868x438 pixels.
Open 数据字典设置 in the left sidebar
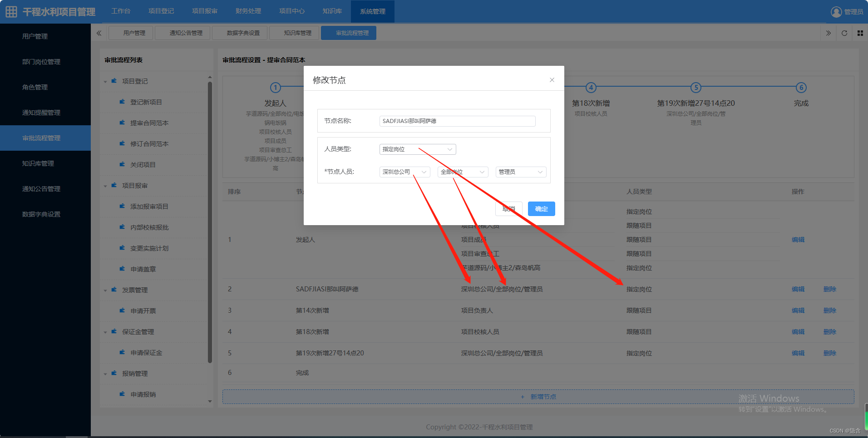[x=41, y=214]
